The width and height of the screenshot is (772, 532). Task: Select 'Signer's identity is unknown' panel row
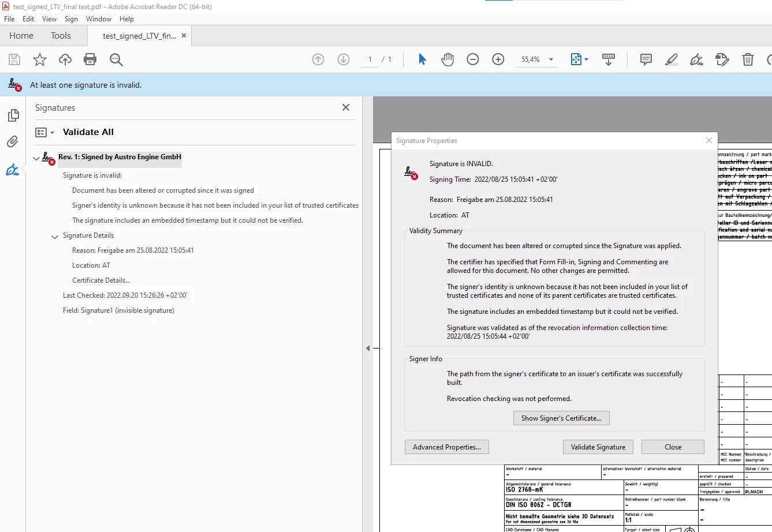tap(215, 205)
